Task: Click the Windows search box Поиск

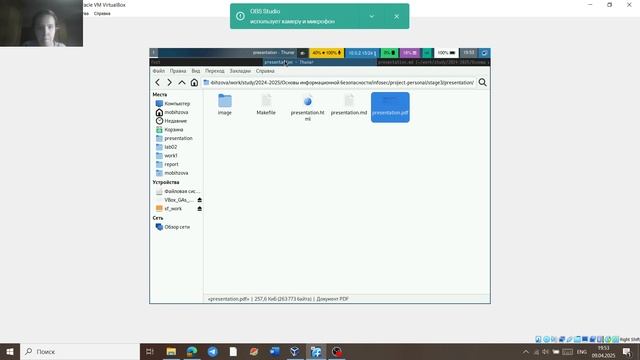Action: (80, 351)
